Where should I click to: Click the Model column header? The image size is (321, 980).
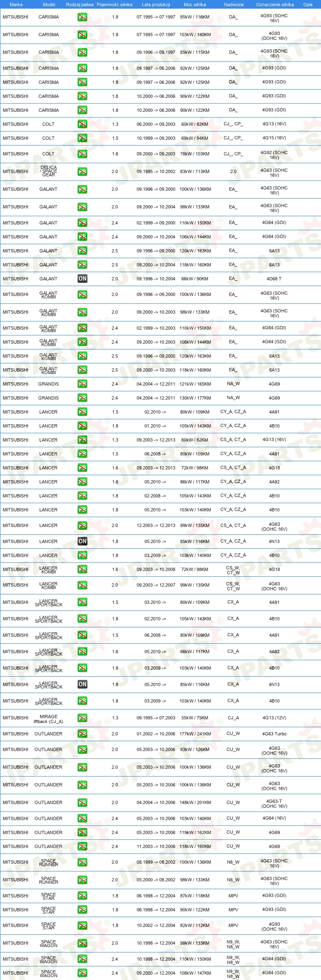[49, 5]
